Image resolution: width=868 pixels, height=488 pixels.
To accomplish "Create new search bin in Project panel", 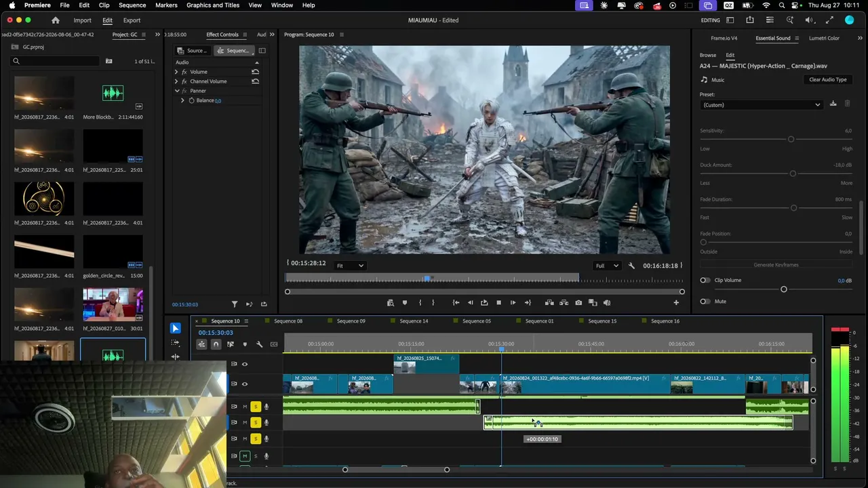I will [108, 61].
